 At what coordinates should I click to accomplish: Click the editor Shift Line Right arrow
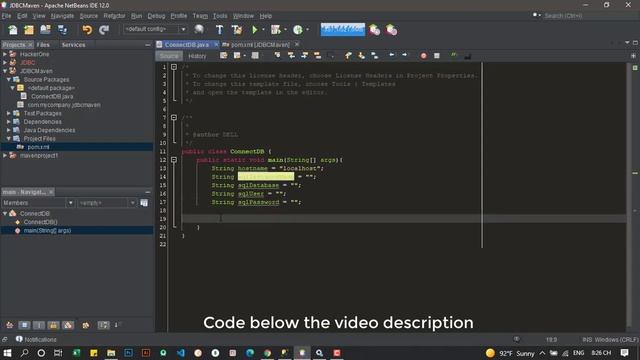click(404, 55)
